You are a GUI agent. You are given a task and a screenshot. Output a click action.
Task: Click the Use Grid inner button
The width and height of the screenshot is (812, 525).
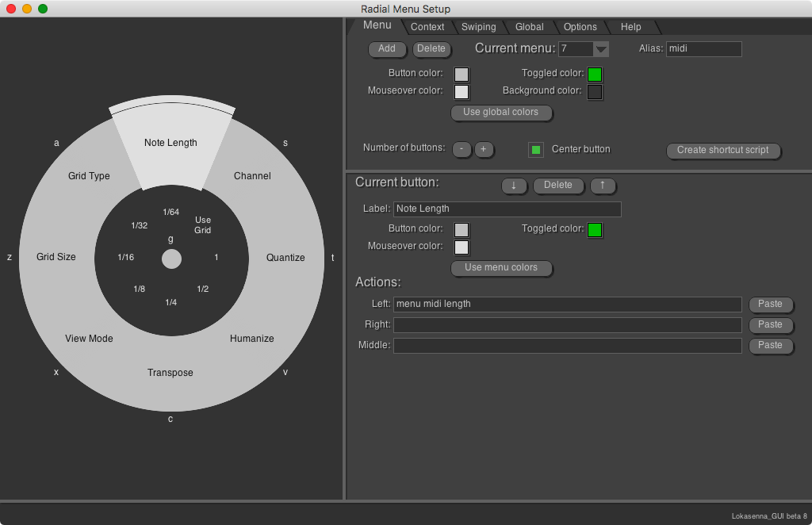tap(203, 226)
